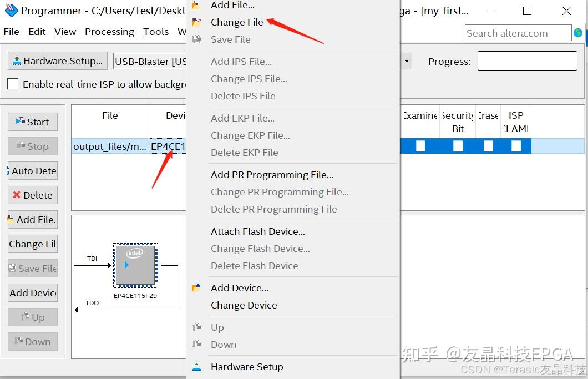588x379 pixels.
Task: Click the Quartus Programmer title bar logo
Action: tap(11, 11)
